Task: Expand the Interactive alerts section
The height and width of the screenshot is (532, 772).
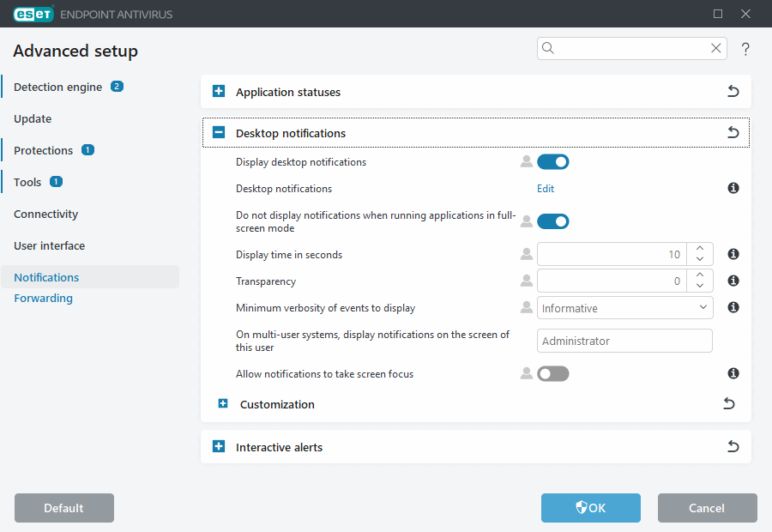Action: point(219,446)
